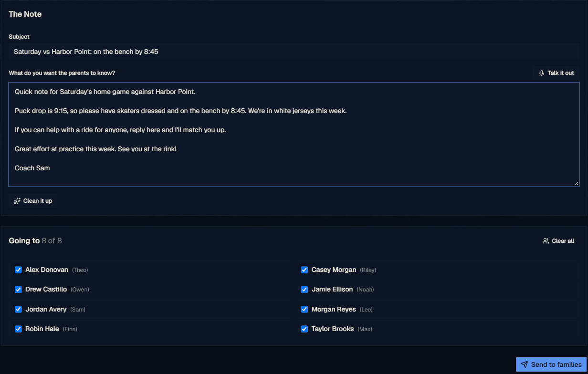Deselect the Jordan Avery checkbox
Viewport: 588px width, 374px height.
18,310
